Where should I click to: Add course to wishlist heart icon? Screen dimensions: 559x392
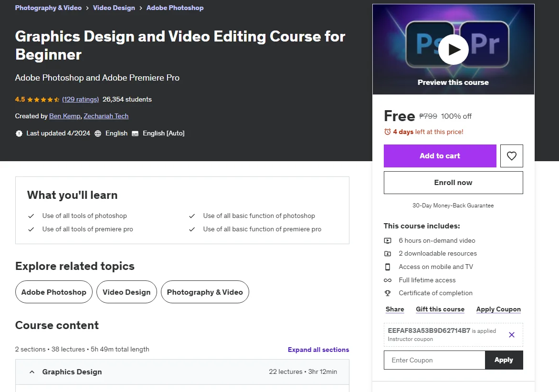tap(511, 156)
